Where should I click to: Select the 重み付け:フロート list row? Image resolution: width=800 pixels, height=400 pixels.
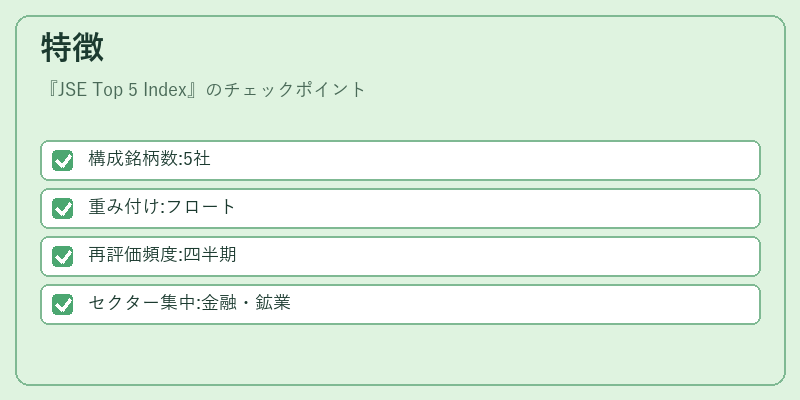coord(401,208)
